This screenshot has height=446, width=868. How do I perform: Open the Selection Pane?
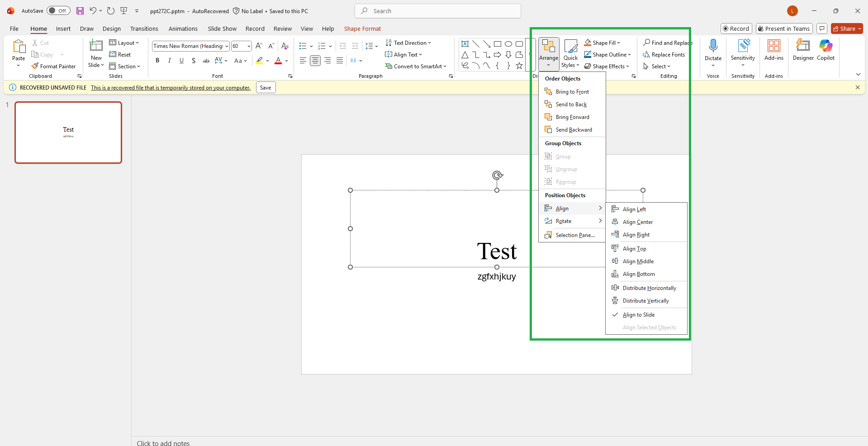point(572,235)
